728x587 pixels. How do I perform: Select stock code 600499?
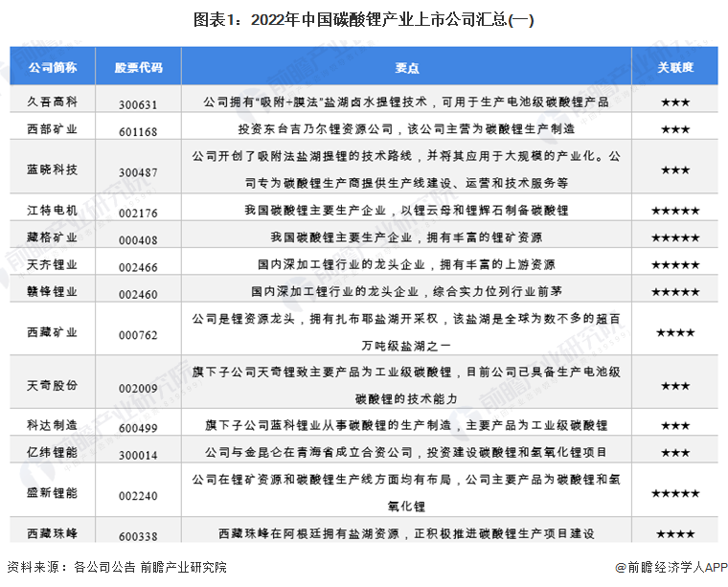(138, 428)
